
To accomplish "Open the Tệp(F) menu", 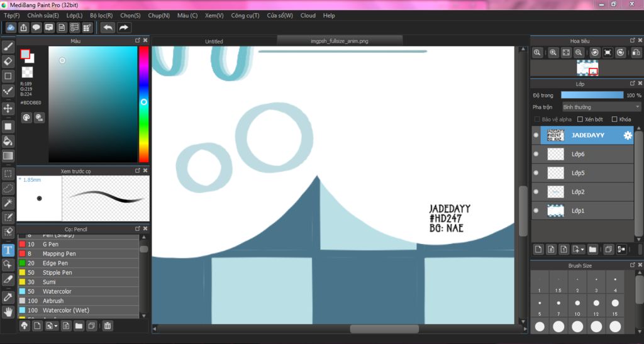I will (11, 15).
